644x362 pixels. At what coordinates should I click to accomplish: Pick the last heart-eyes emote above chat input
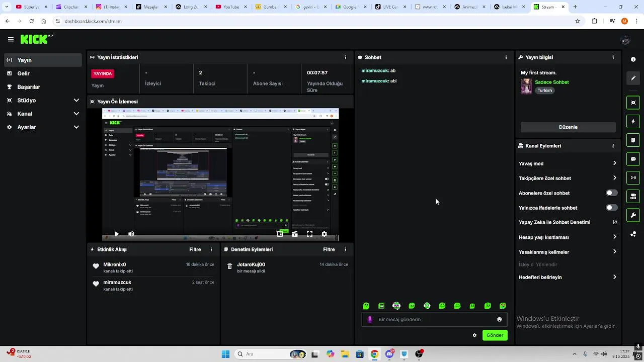(x=503, y=306)
